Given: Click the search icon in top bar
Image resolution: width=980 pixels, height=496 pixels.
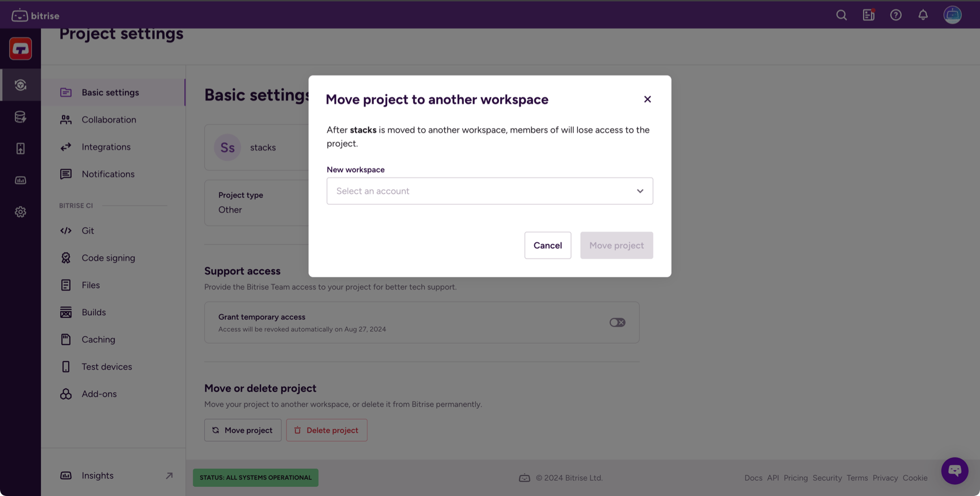Looking at the screenshot, I should coord(841,15).
